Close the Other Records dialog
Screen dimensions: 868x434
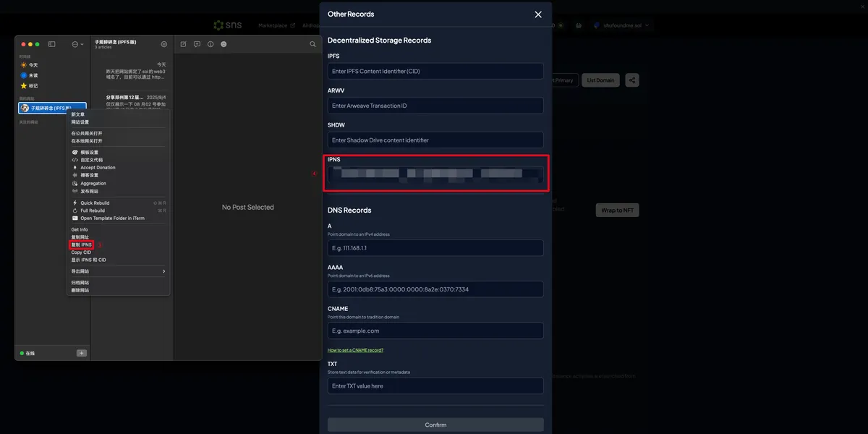point(537,14)
